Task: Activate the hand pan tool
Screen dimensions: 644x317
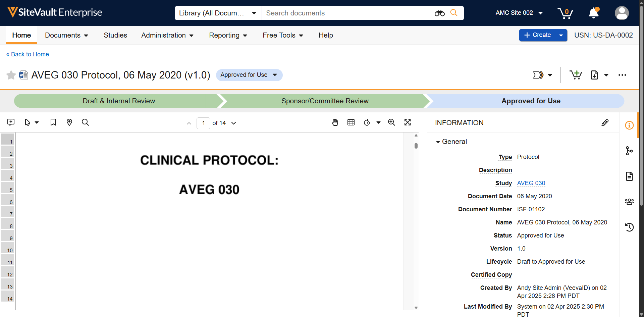Action: (x=335, y=122)
